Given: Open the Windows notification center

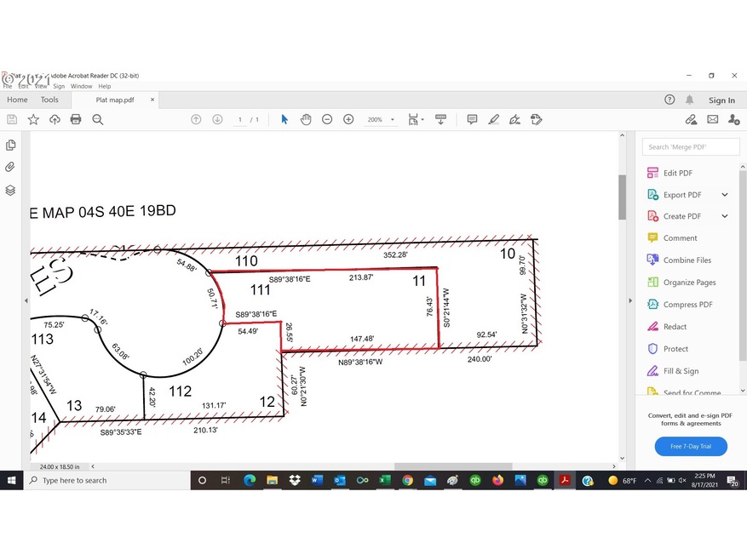Looking at the screenshot, I should click(x=733, y=481).
